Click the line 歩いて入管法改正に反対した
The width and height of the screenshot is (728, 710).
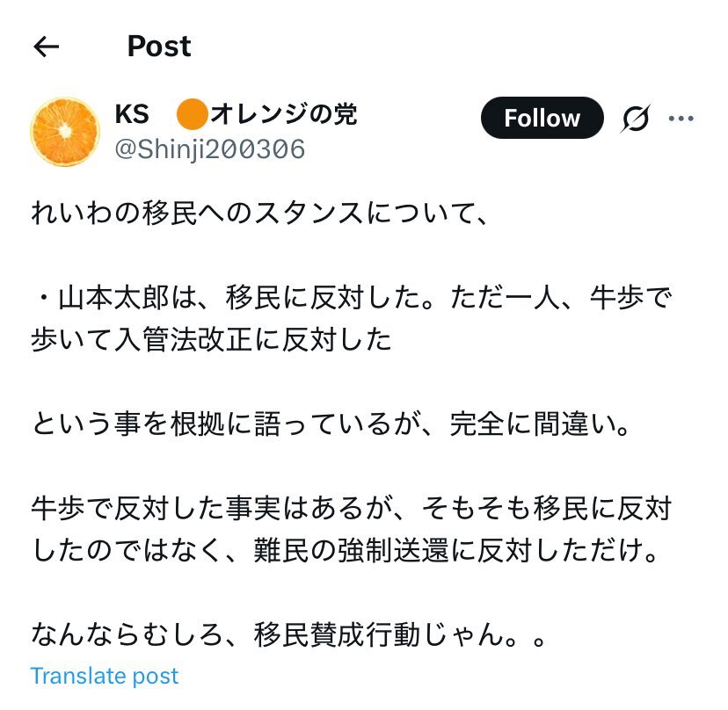[x=211, y=340]
